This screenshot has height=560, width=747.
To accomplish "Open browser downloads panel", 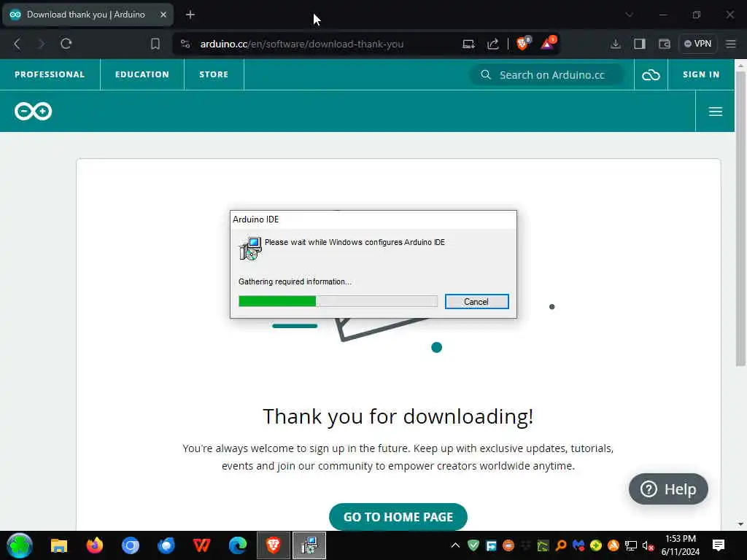I will coord(615,44).
